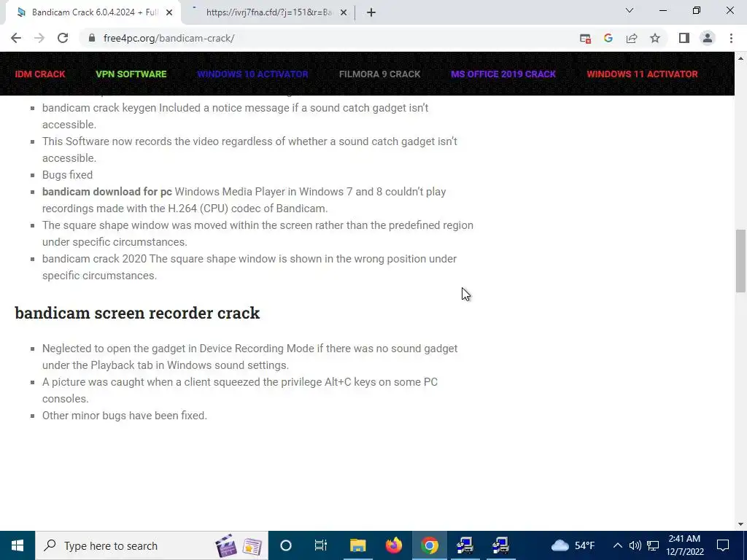
Task: Restore down the Chrome window
Action: tap(697, 10)
